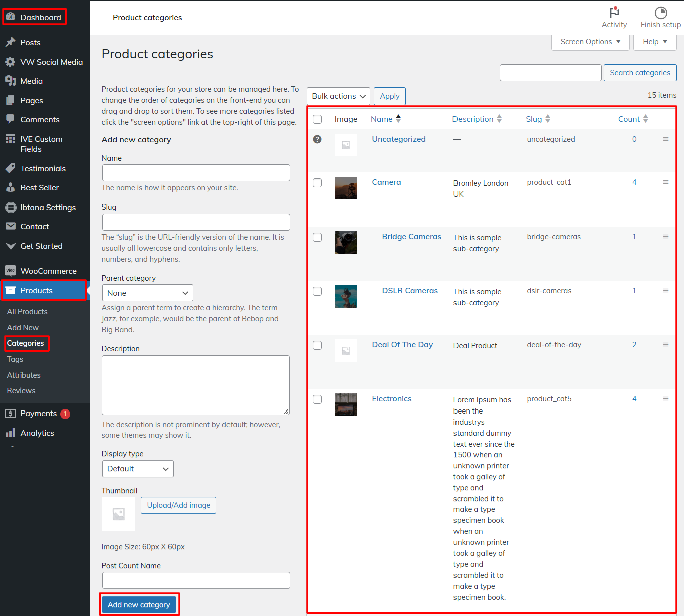
Task: Grab the drag handle for Camera row
Action: 665,182
